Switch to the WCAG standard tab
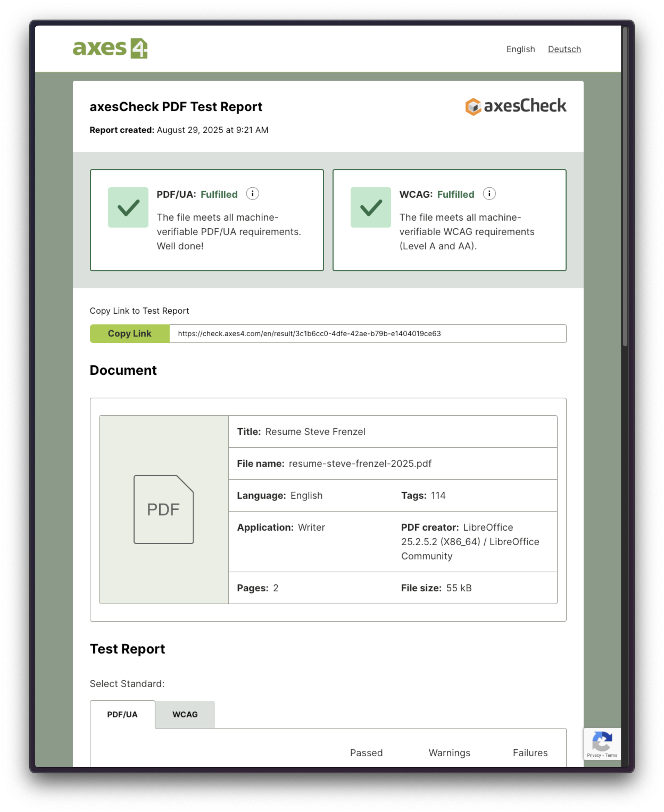664x812 pixels. click(x=185, y=714)
